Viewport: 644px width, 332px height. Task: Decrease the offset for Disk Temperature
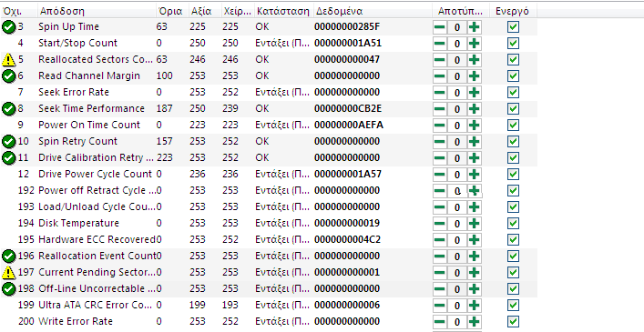coord(439,224)
